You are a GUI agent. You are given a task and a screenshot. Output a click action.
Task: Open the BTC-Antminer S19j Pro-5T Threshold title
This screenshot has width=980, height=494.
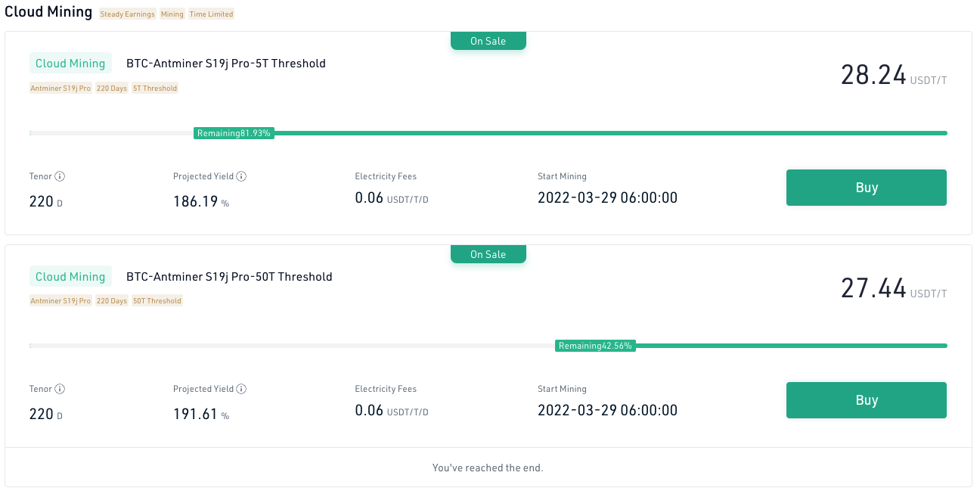click(x=226, y=64)
